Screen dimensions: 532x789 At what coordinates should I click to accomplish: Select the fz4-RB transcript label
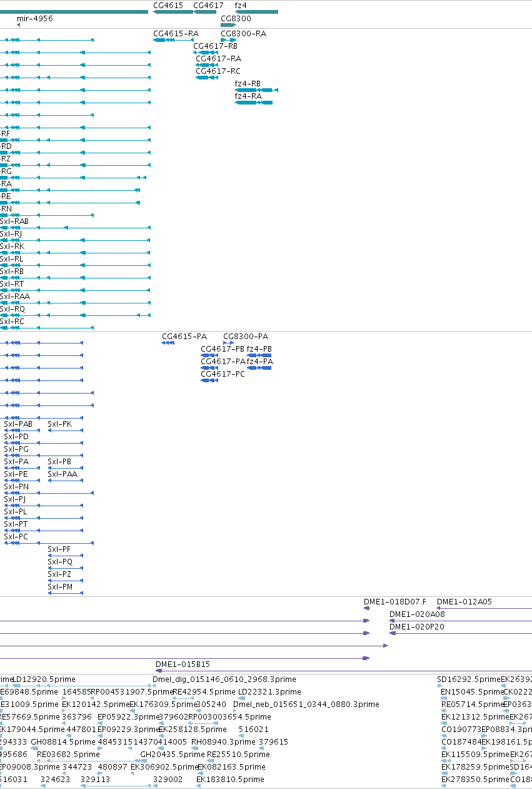coord(248,83)
